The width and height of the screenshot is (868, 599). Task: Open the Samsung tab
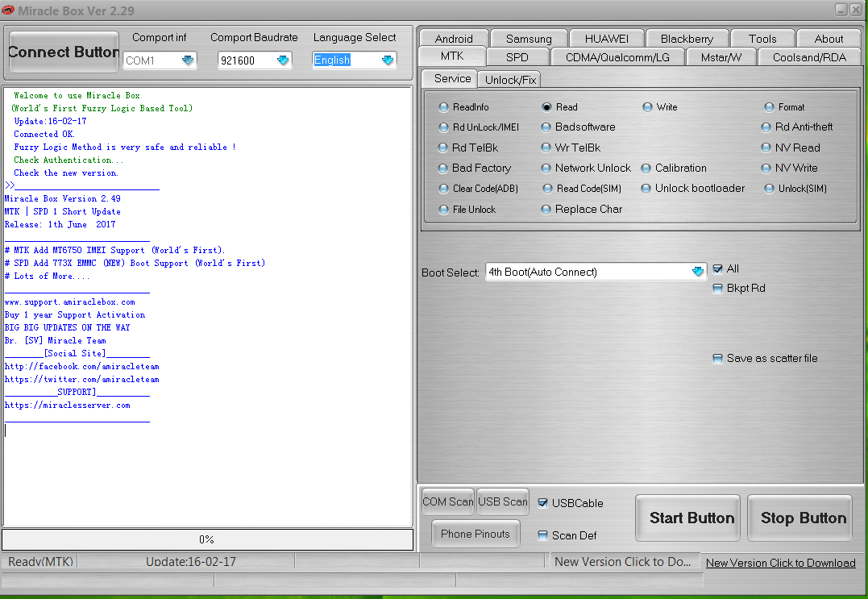click(529, 37)
